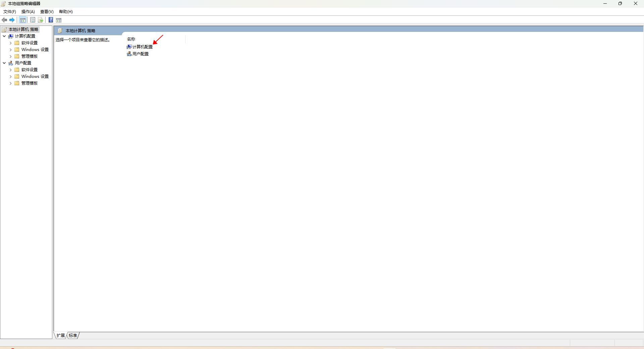Viewport: 644px width, 349px height.
Task: Toggle the show/hide console tree icon
Action: click(23, 20)
